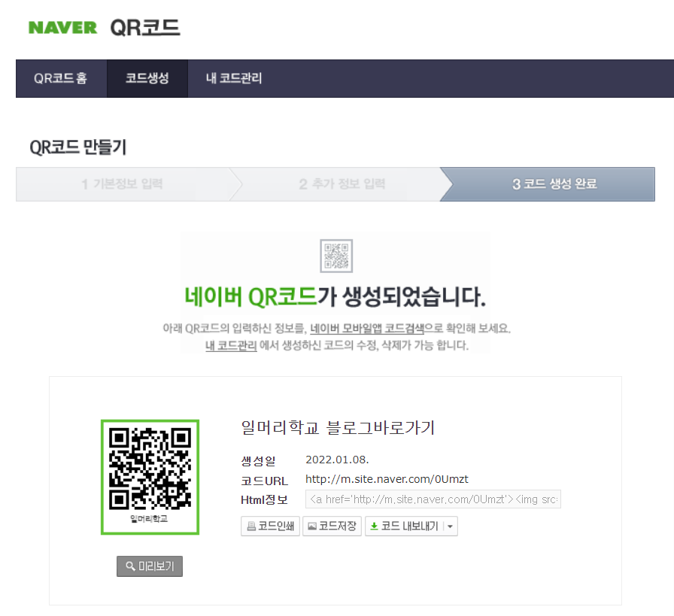Click the image icon in 코드저장
This screenshot has height=616, width=674.
click(x=312, y=526)
